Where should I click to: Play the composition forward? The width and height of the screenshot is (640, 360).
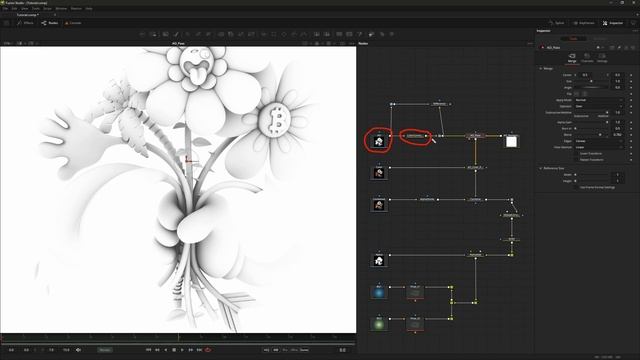[x=182, y=350]
